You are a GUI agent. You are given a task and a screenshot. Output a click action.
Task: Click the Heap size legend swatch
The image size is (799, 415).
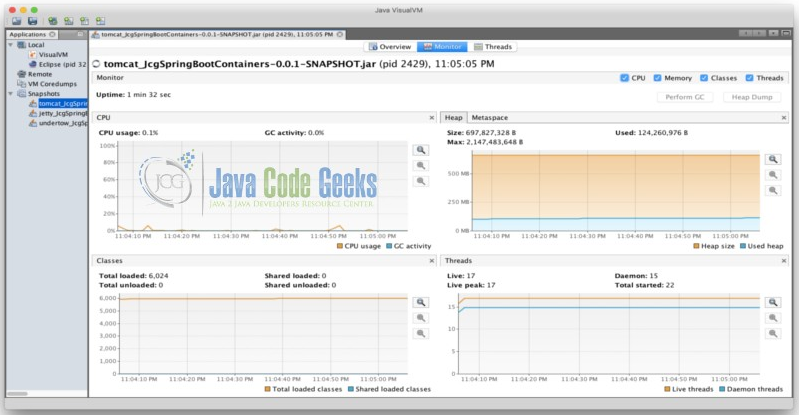697,246
